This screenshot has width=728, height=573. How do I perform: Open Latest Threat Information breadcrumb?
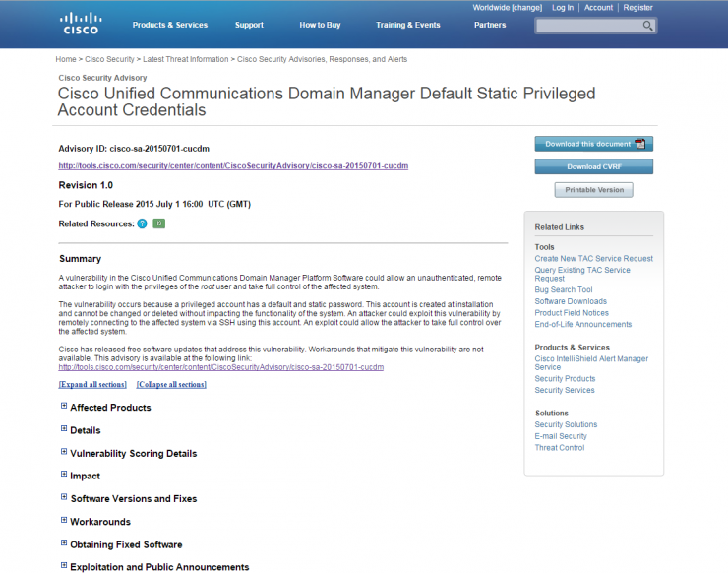point(185,59)
